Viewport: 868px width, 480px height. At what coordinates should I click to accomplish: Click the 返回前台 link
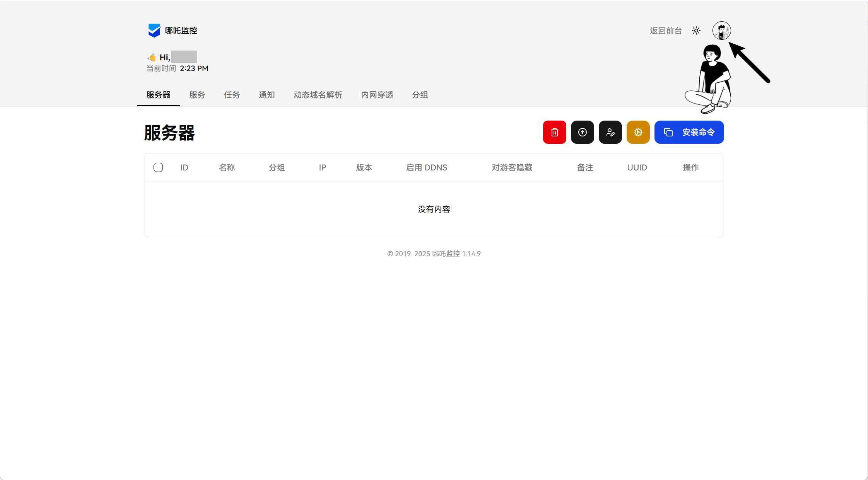(665, 31)
